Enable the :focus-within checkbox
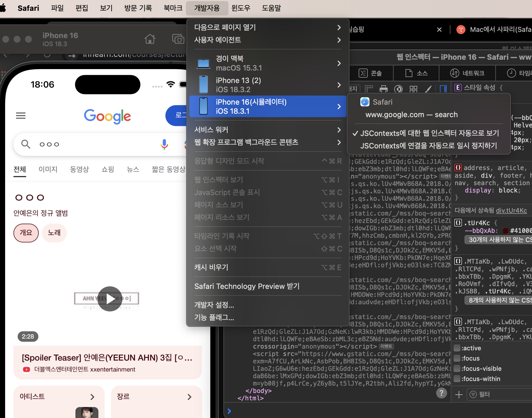 [457, 379]
